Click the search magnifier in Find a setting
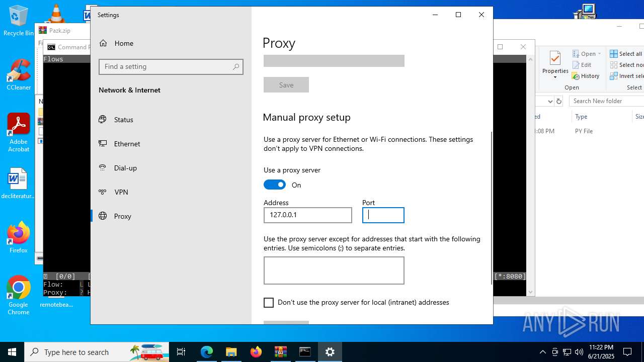The image size is (644, 362). tap(235, 67)
